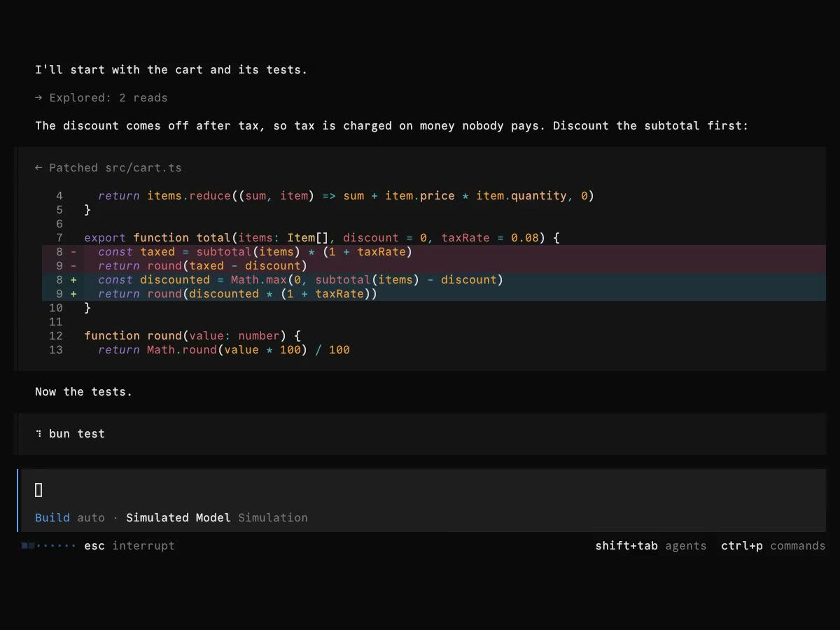Click added line 'const discounted = Math.max'
The height and width of the screenshot is (630, 840).
(434, 280)
